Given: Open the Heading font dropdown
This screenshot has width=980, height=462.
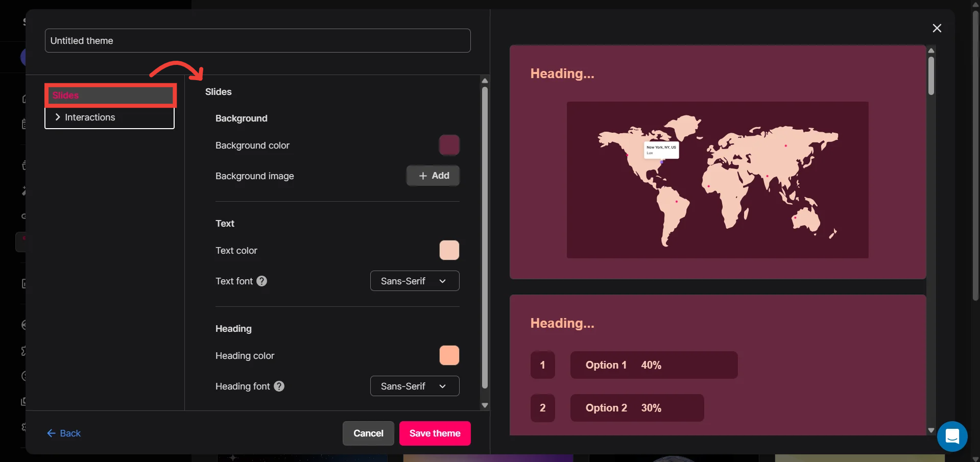Looking at the screenshot, I should (414, 386).
